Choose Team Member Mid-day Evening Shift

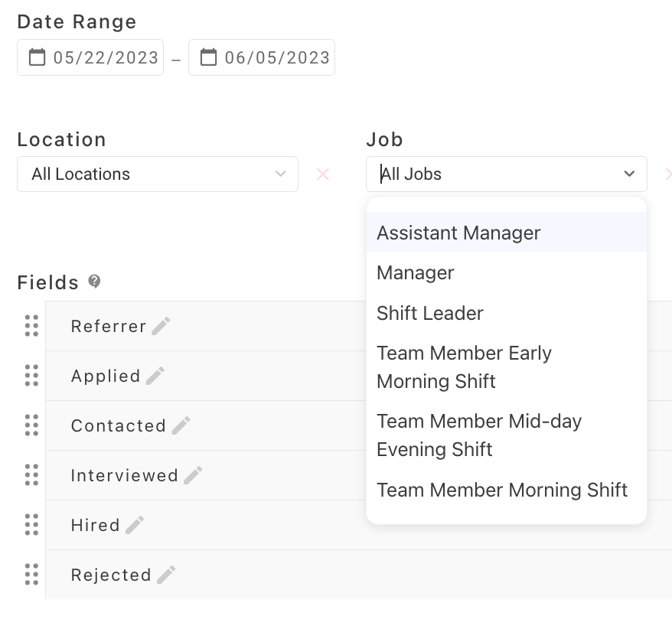pos(479,435)
